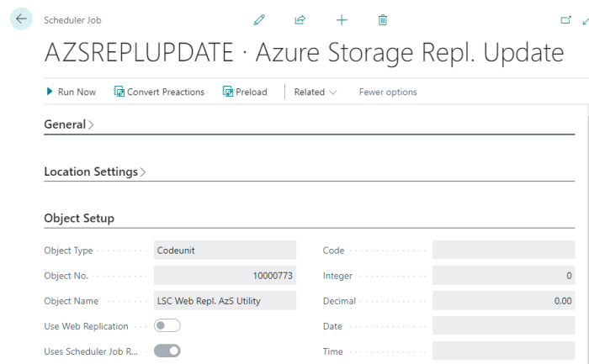Open page in new window icon
The height and width of the screenshot is (364, 589).
pyautogui.click(x=565, y=19)
